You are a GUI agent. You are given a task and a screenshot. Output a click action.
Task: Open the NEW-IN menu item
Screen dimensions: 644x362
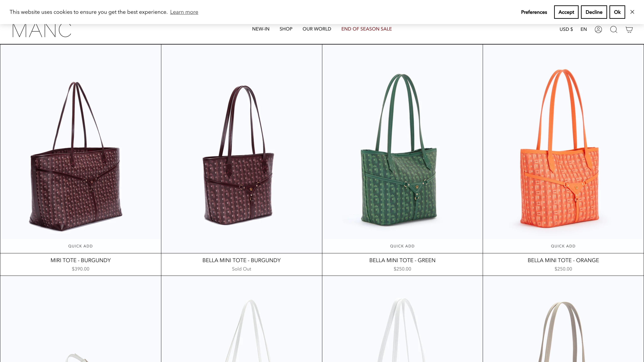pyautogui.click(x=260, y=29)
